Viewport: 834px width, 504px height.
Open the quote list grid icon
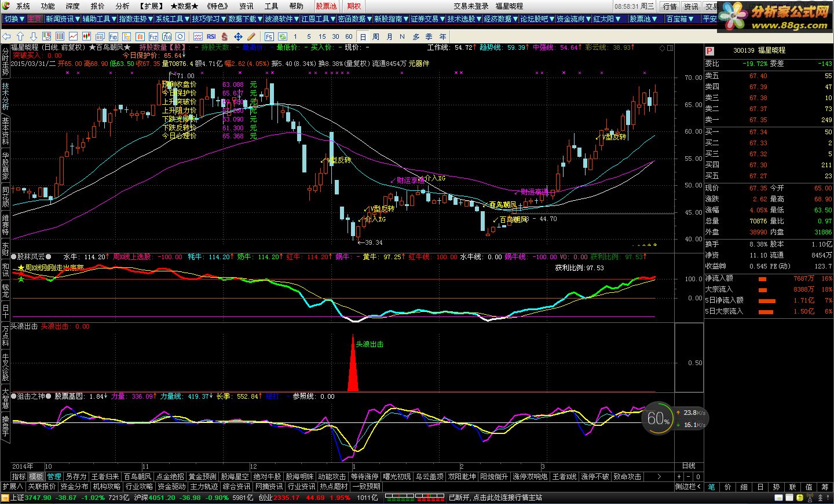coord(60,36)
